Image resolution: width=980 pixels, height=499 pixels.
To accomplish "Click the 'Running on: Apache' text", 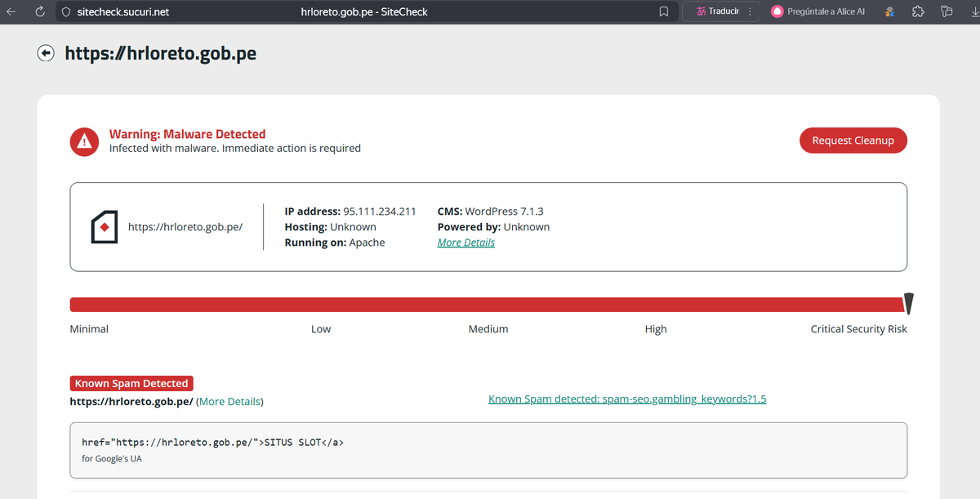I will [335, 243].
